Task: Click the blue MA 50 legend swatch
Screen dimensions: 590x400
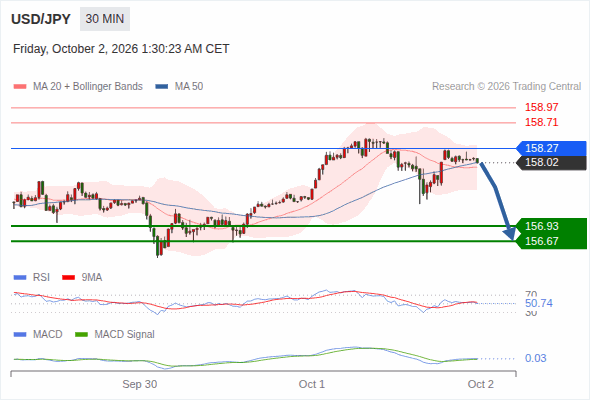Action: (x=162, y=87)
